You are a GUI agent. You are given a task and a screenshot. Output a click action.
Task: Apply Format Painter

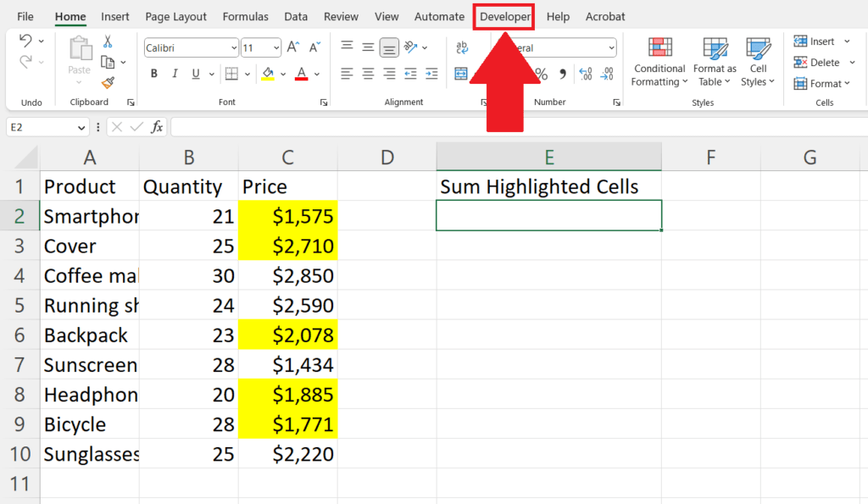pyautogui.click(x=107, y=82)
